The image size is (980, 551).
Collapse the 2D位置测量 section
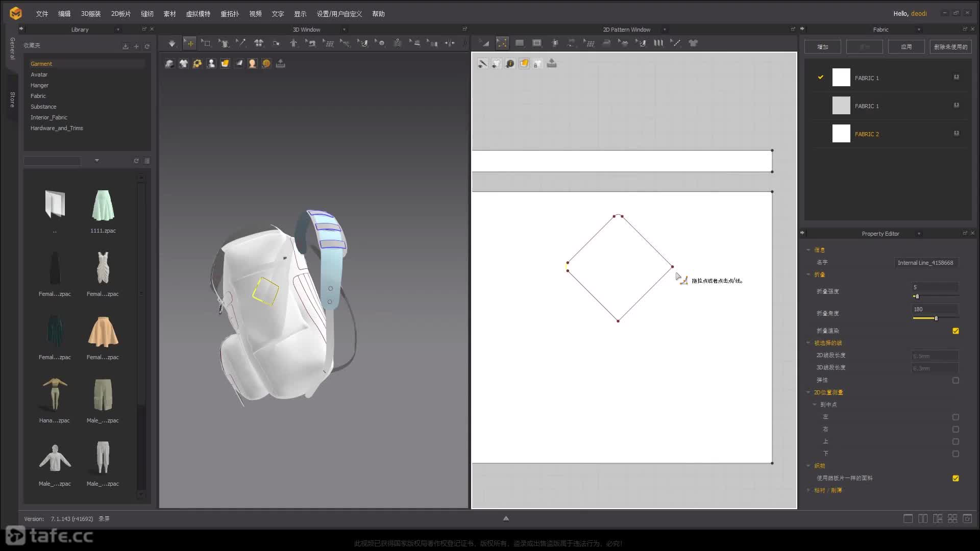pos(808,392)
